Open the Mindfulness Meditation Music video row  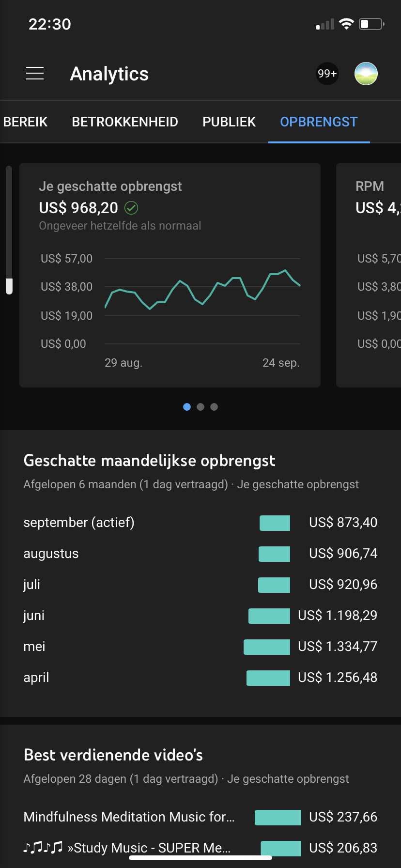point(129,817)
